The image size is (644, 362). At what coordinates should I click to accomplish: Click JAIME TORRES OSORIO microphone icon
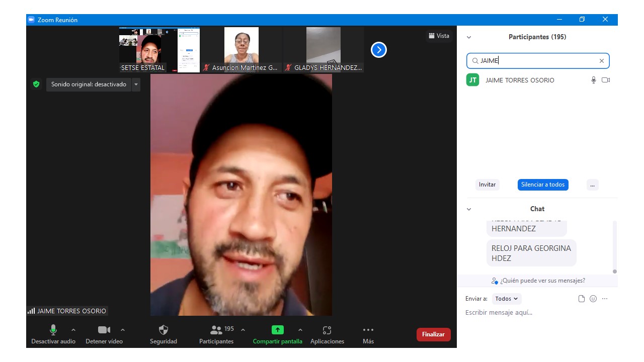click(594, 80)
